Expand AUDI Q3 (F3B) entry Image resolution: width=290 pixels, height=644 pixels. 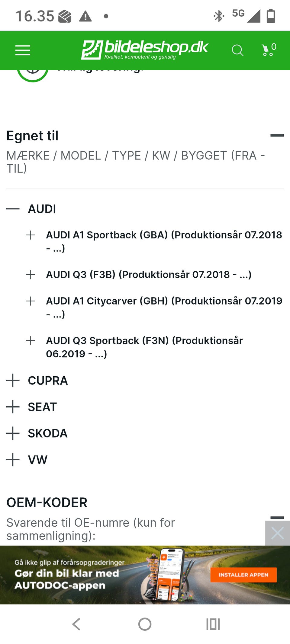click(x=31, y=275)
